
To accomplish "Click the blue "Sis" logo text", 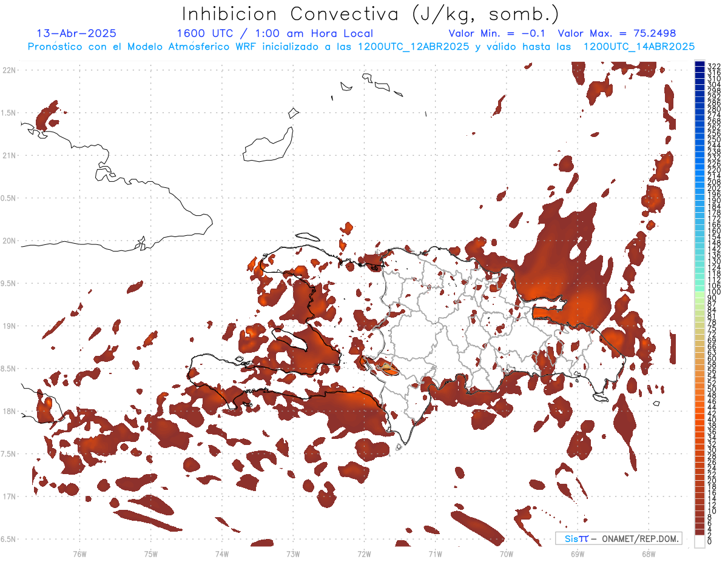I will click(x=571, y=539).
